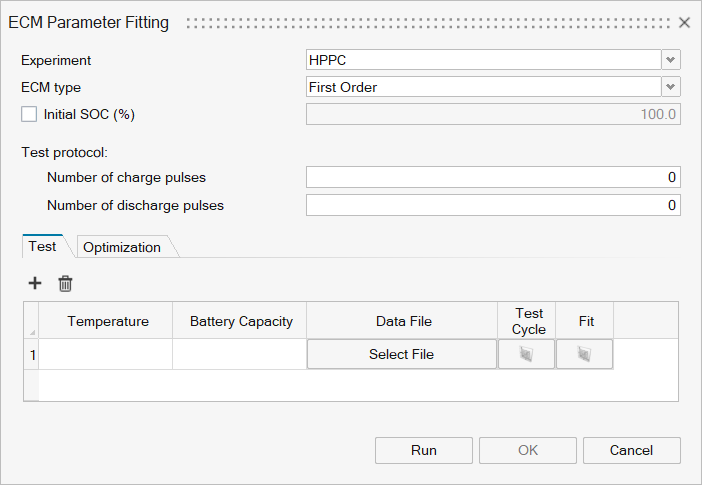
Task: Click the Temperature cell in row 1
Action: (x=106, y=354)
